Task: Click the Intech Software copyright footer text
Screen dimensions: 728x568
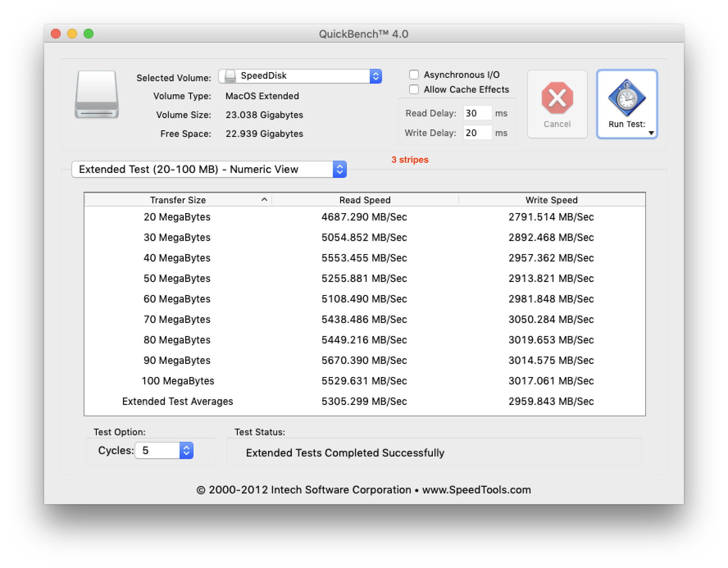Action: coord(364,490)
